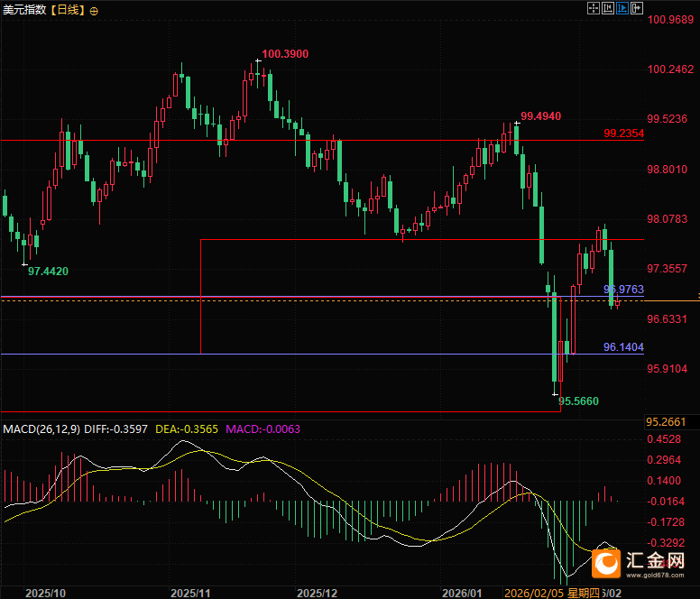Click 100.9689 on the price axis

click(670, 19)
